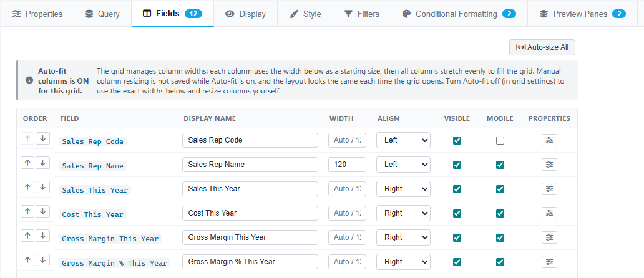
Task: Open properties for Gross Margin This Year field
Action: [549, 237]
